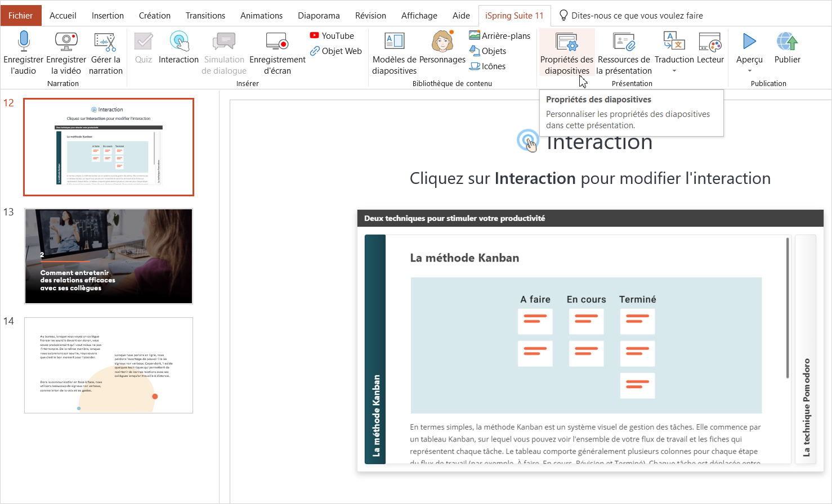
Task: Insert an Objet Web
Action: click(336, 51)
